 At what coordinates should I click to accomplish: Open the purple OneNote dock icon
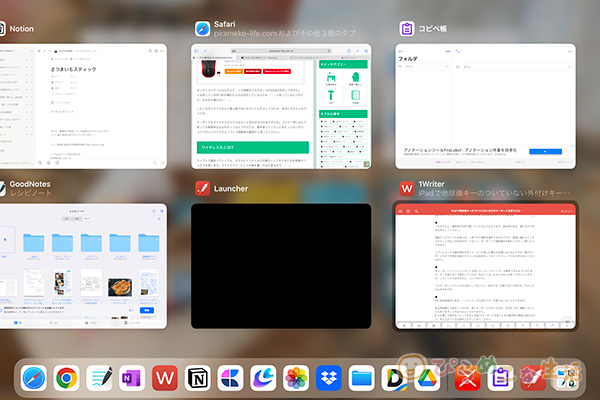[132, 378]
